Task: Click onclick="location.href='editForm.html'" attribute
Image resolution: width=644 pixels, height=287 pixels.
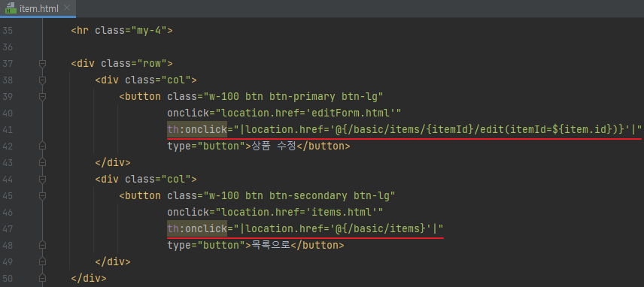Action: (x=284, y=113)
